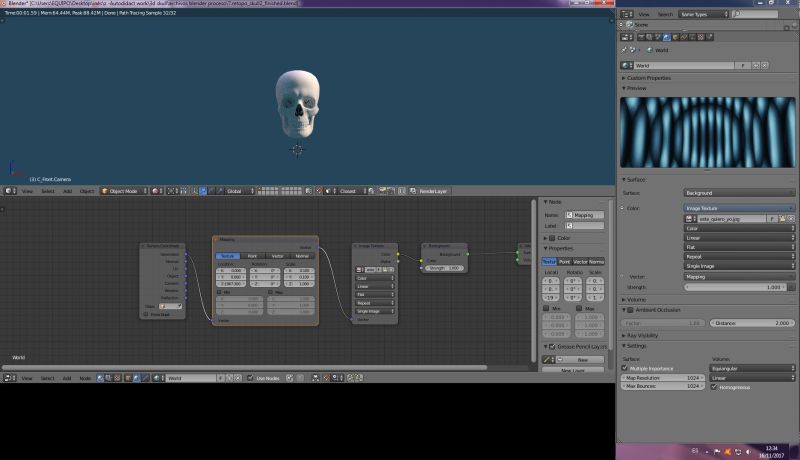The height and width of the screenshot is (460, 800).
Task: Enable the Min checkbox in Node properties panel
Action: tap(546, 309)
